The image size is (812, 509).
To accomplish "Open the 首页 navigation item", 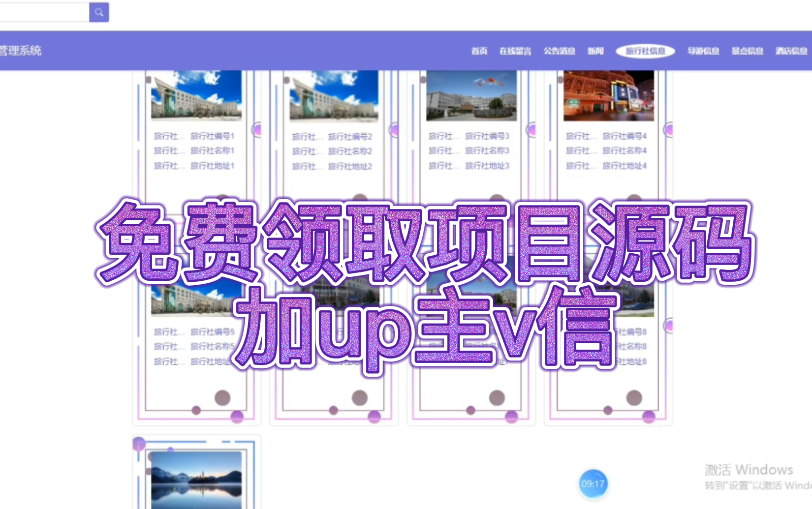I will 479,50.
